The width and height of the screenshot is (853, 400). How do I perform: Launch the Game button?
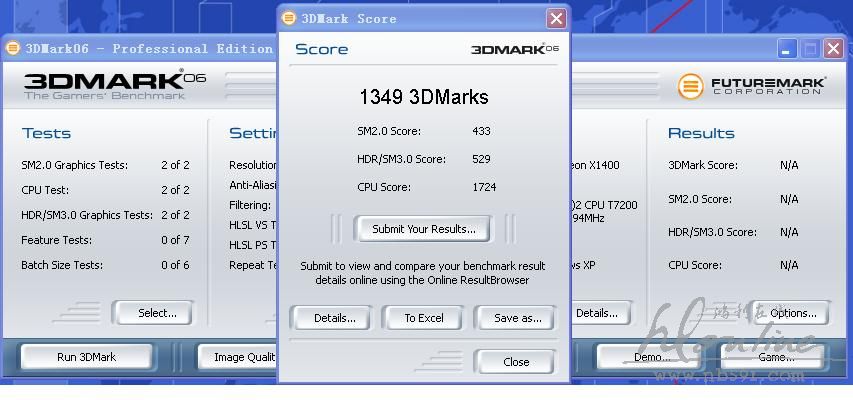[775, 357]
